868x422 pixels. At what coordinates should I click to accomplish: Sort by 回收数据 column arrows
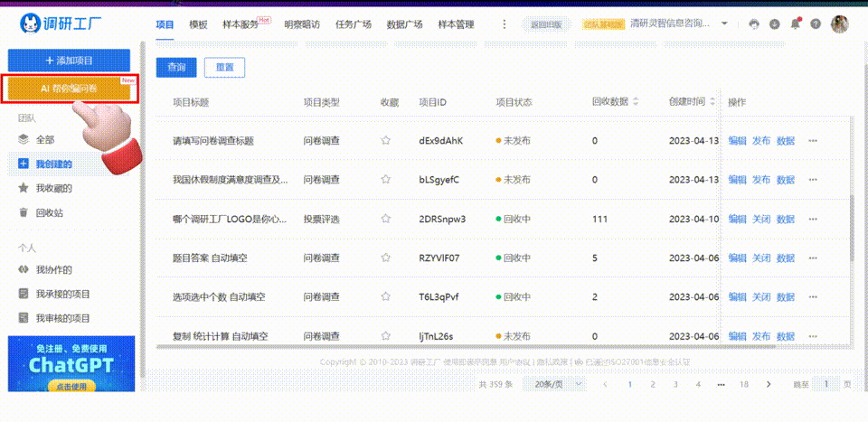click(636, 102)
